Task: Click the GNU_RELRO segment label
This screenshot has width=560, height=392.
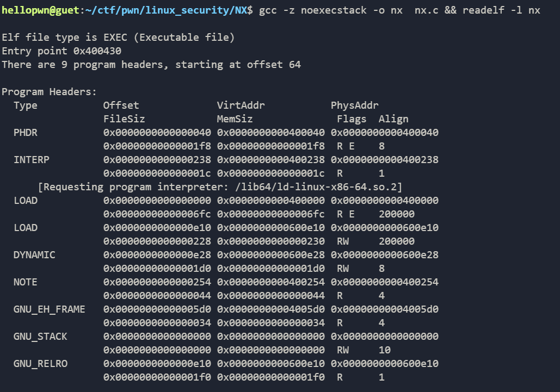Action: [x=40, y=364]
